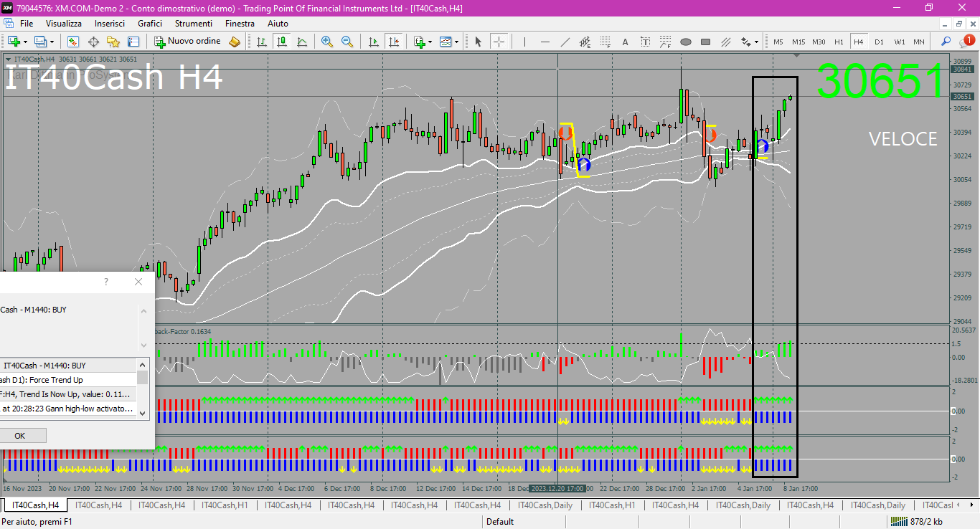
Task: Select the 'Force Trend Up' alert row
Action: tap(68, 380)
